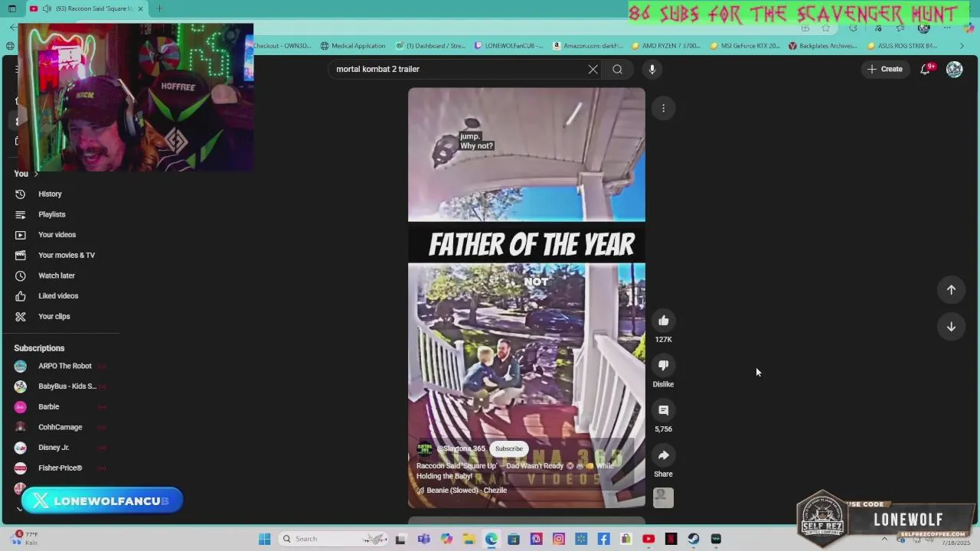The height and width of the screenshot is (551, 980).
Task: Open Netflix from the taskbar
Action: [x=671, y=539]
